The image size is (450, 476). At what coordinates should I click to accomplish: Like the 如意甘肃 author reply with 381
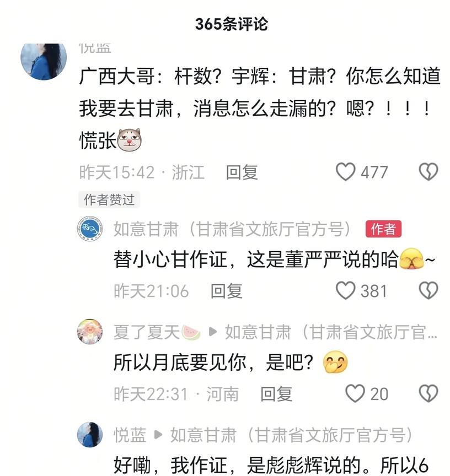pyautogui.click(x=345, y=290)
